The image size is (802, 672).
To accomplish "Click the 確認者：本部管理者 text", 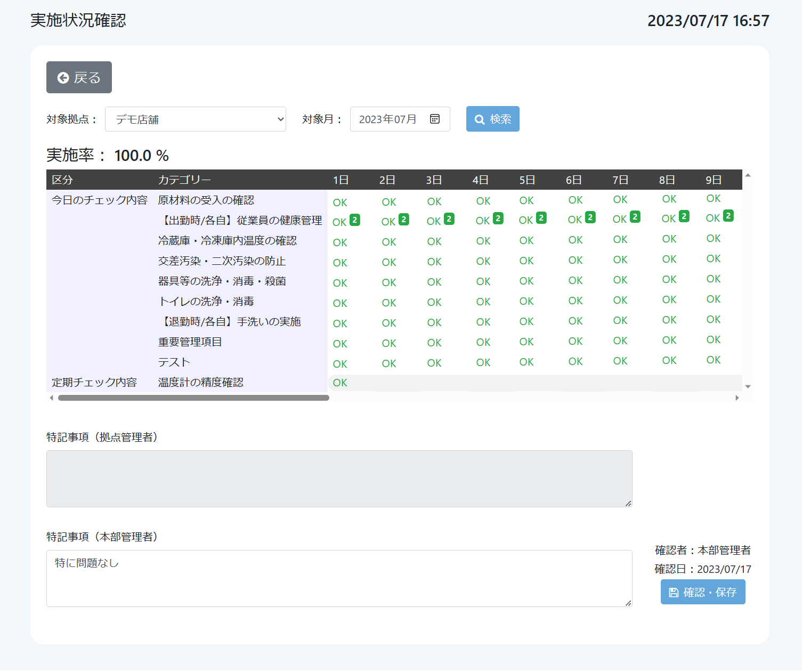I will pyautogui.click(x=703, y=550).
